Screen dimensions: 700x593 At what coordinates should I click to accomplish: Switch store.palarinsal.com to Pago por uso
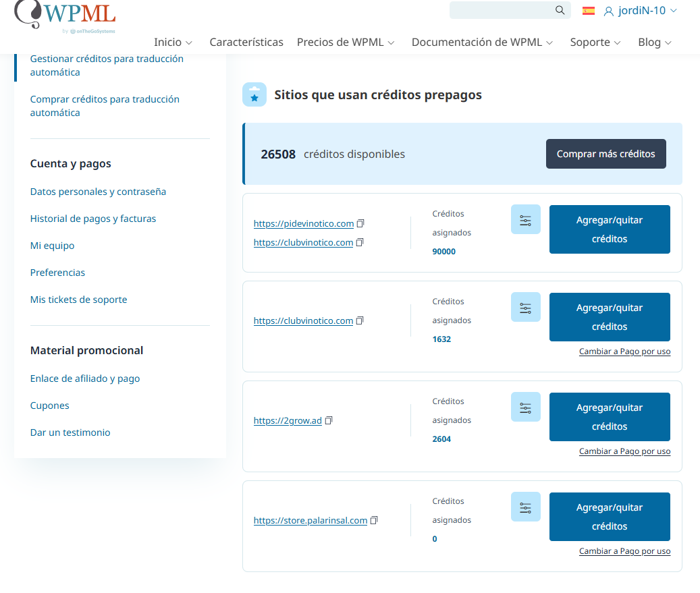[624, 551]
